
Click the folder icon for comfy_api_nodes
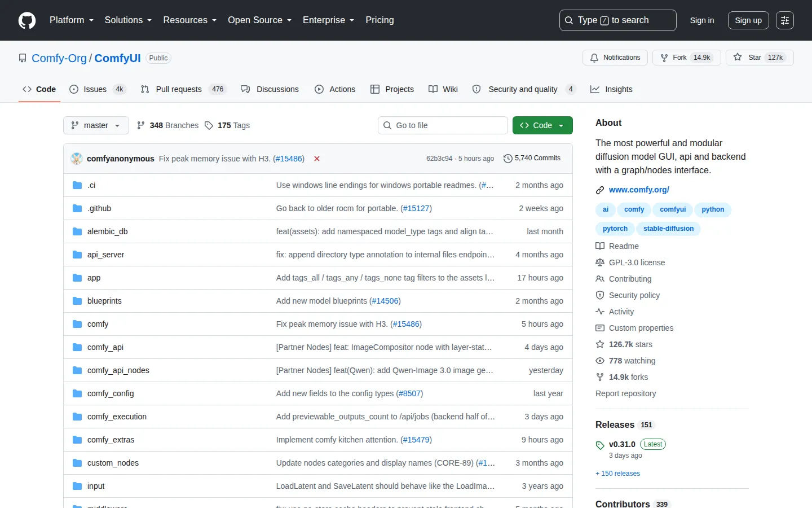tap(77, 370)
